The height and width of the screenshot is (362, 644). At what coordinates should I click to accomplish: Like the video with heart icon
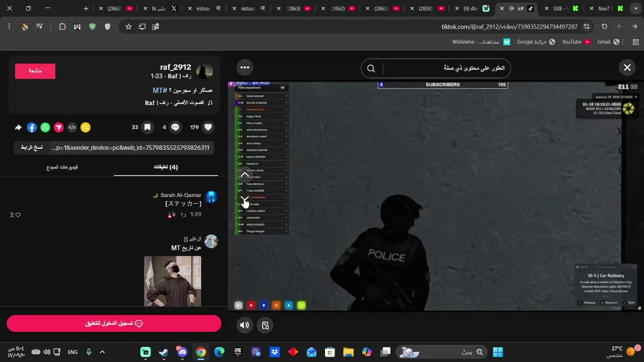(208, 127)
